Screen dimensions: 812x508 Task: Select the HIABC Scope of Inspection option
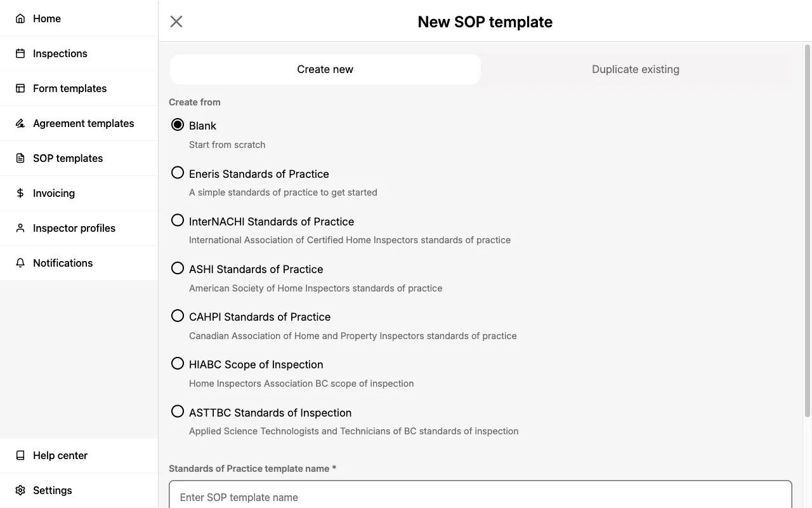177,363
